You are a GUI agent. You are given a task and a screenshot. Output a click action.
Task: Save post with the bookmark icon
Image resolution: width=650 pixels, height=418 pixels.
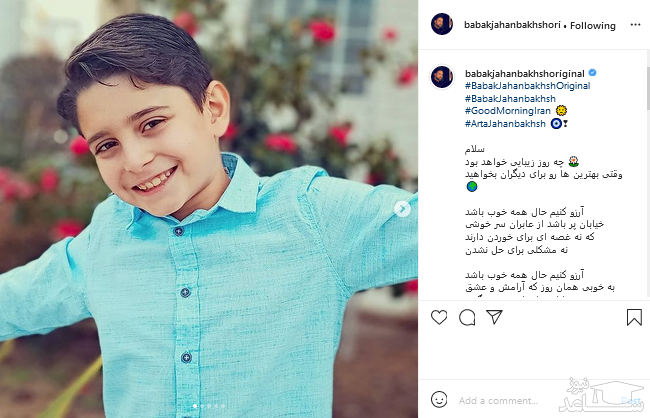pyautogui.click(x=634, y=317)
